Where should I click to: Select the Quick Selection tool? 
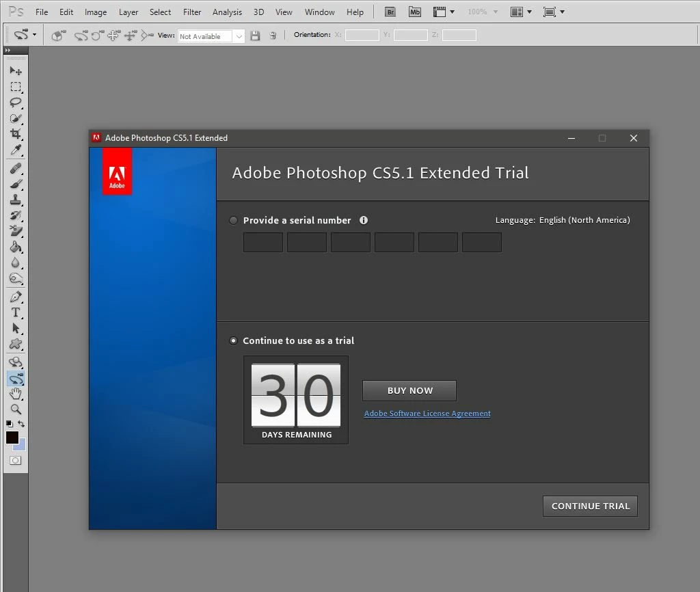(16, 118)
